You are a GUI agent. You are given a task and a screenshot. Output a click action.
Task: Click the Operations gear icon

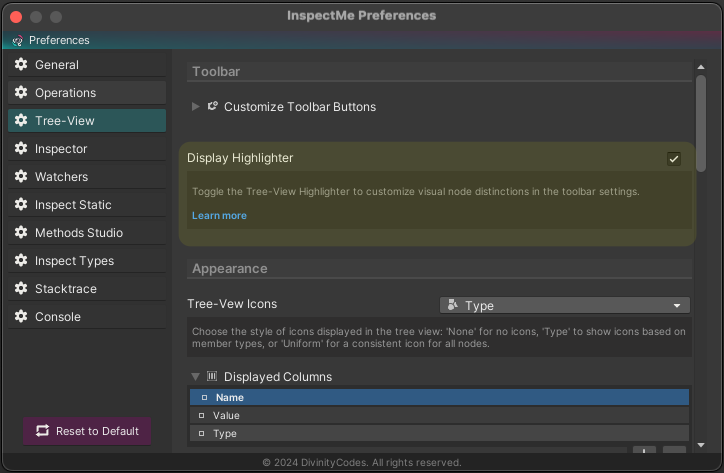click(21, 92)
